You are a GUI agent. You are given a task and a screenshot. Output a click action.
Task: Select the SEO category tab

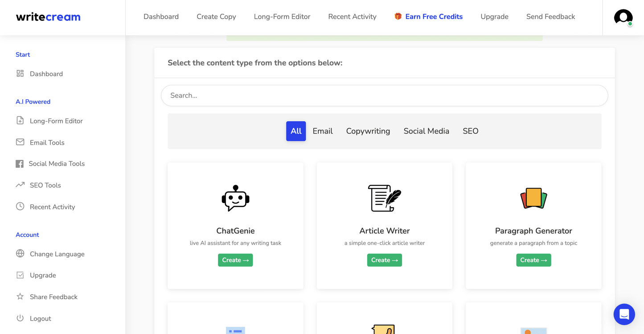pyautogui.click(x=470, y=131)
